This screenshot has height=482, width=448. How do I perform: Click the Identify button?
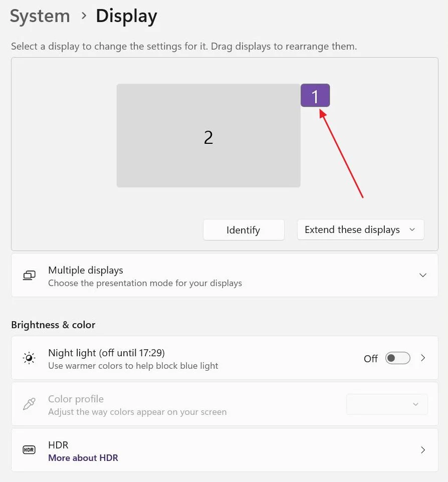point(244,229)
